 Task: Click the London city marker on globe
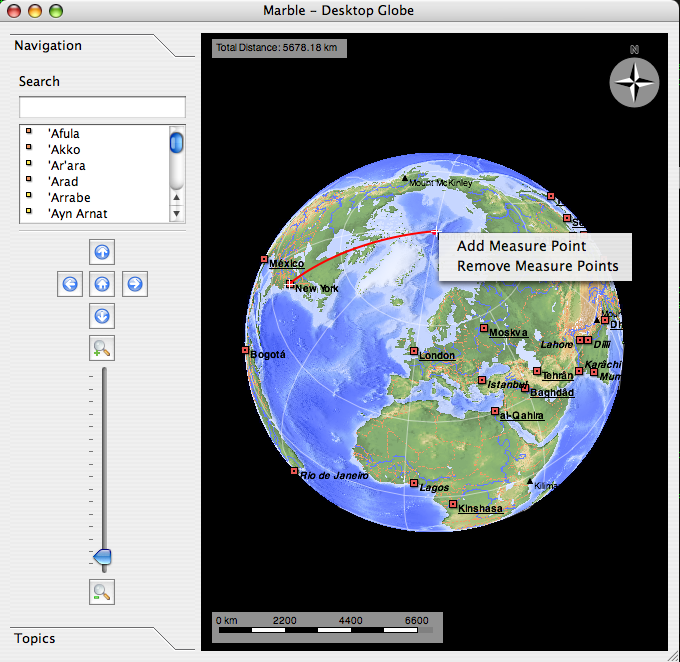413,351
